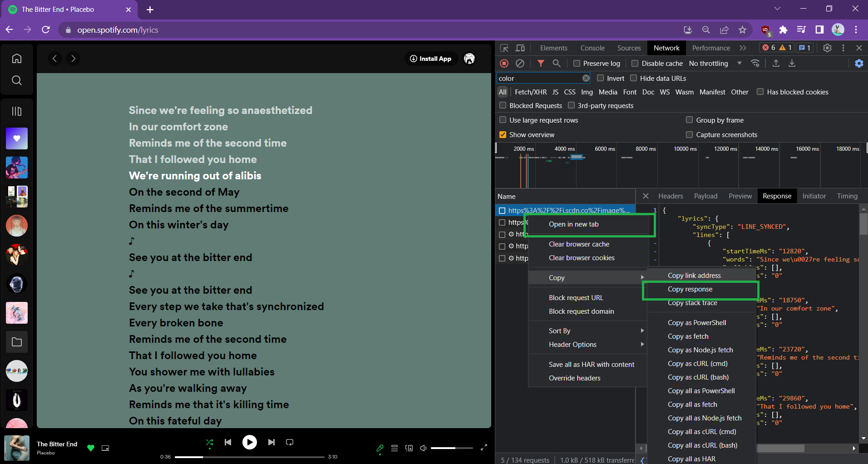Enable shuffle playback

[209, 442]
